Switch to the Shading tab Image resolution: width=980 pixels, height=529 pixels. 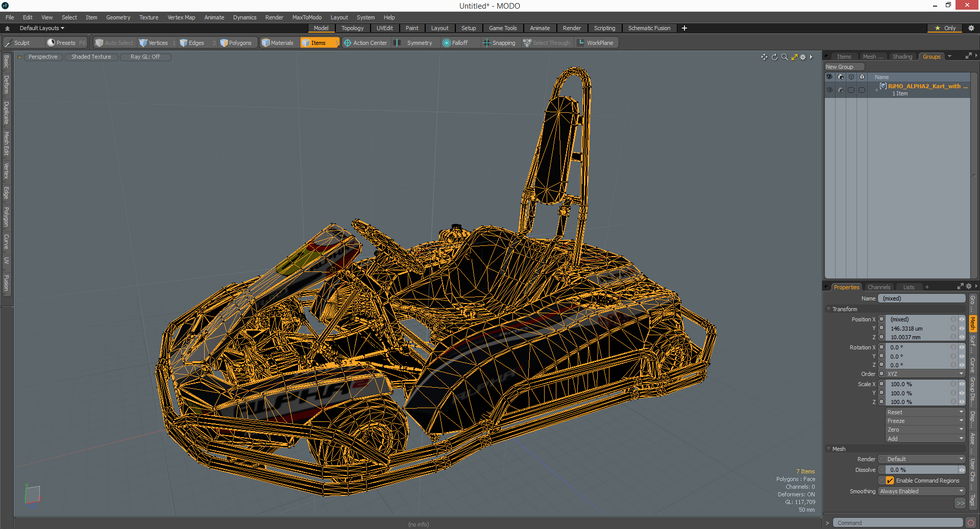(x=902, y=57)
